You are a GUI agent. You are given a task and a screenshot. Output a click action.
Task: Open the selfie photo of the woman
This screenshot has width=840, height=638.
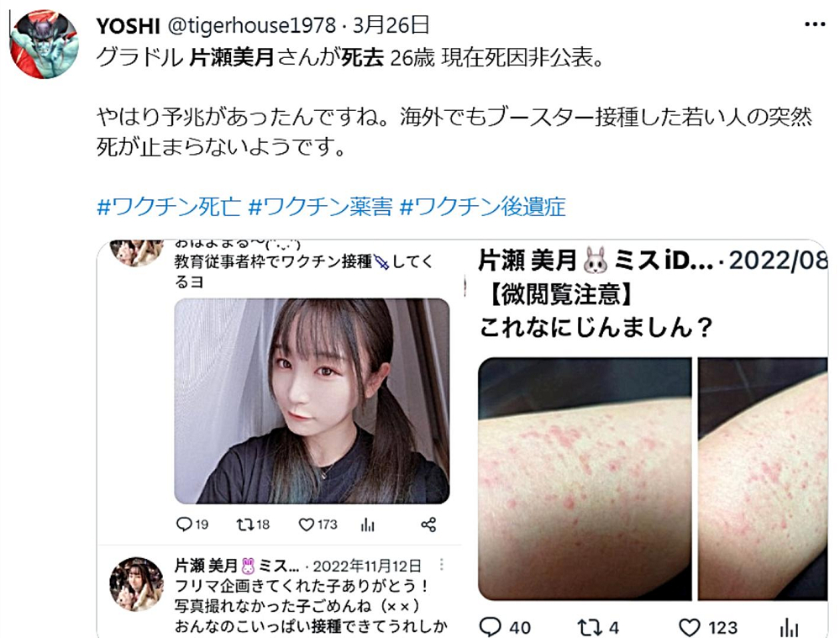(312, 401)
